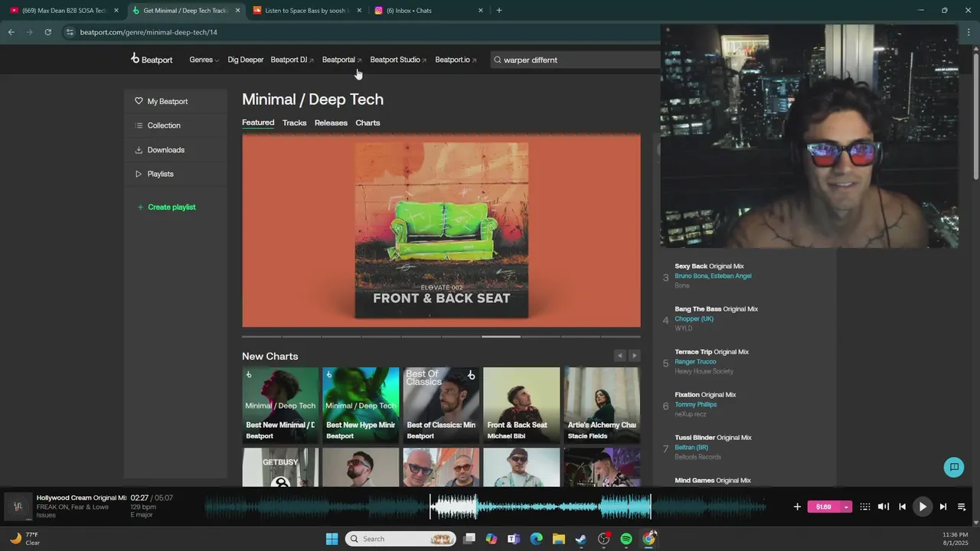Image resolution: width=980 pixels, height=551 pixels.
Task: Open the player queue list icon
Action: pyautogui.click(x=962, y=507)
